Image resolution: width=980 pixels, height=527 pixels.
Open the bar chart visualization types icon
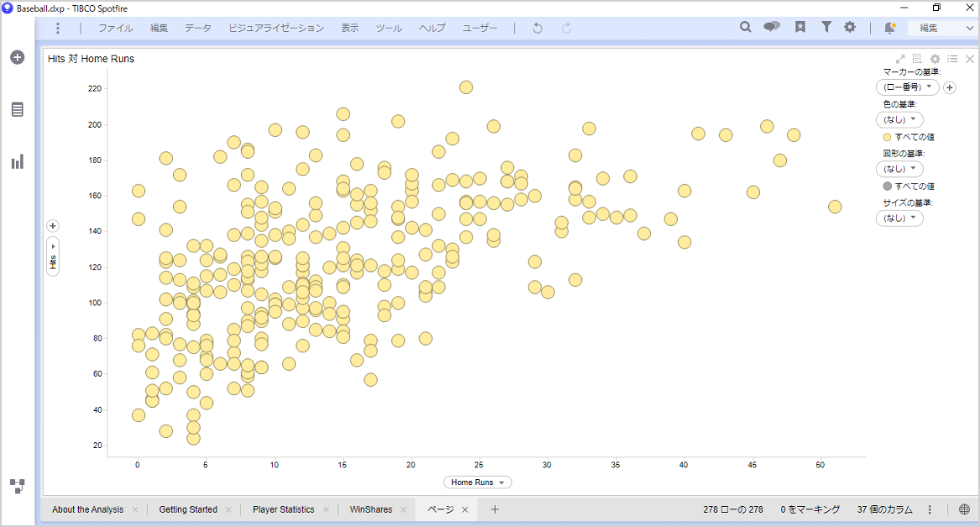17,161
